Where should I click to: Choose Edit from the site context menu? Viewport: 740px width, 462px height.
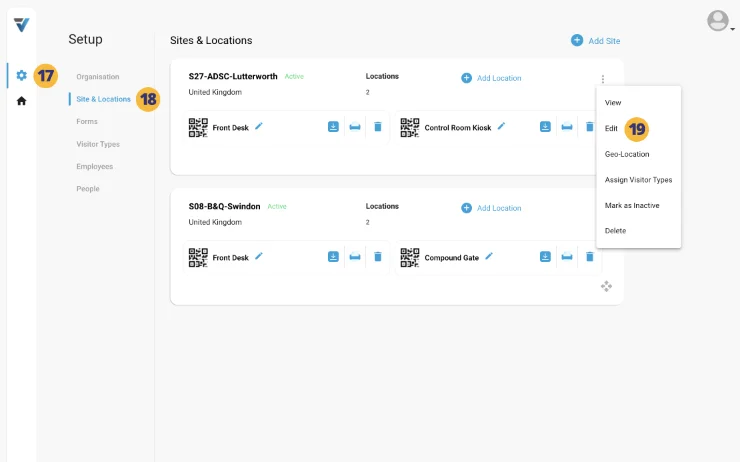coord(611,128)
